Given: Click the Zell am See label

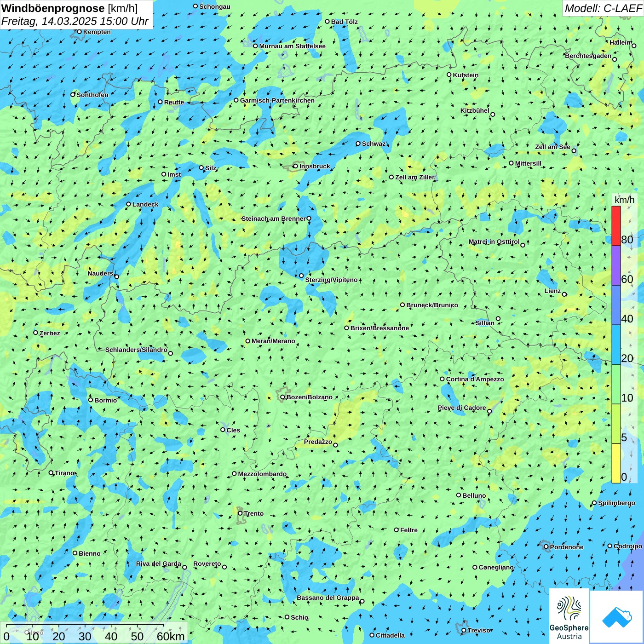Looking at the screenshot, I should 552,147.
